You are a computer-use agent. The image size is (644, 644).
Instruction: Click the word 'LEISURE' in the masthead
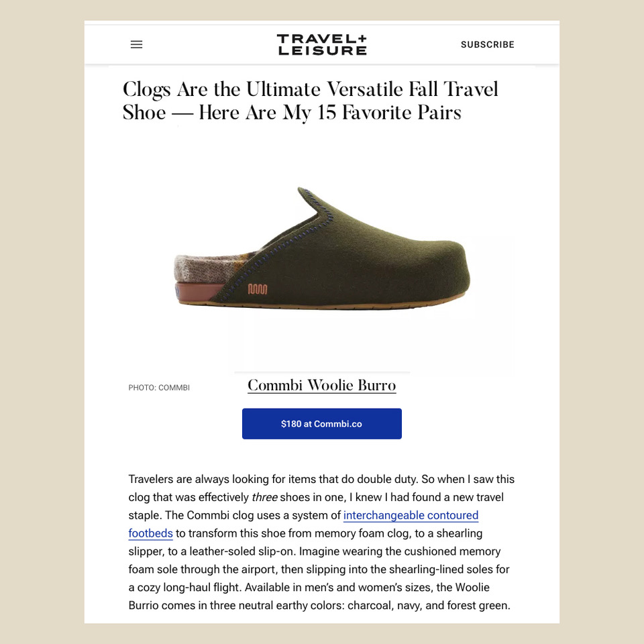(322, 50)
